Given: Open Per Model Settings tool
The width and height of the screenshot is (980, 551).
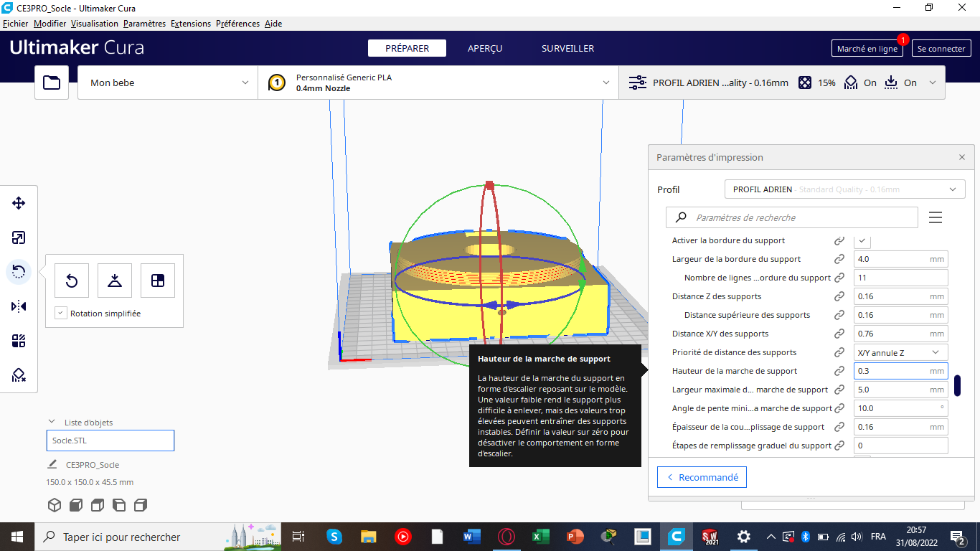Looking at the screenshot, I should 19,341.
